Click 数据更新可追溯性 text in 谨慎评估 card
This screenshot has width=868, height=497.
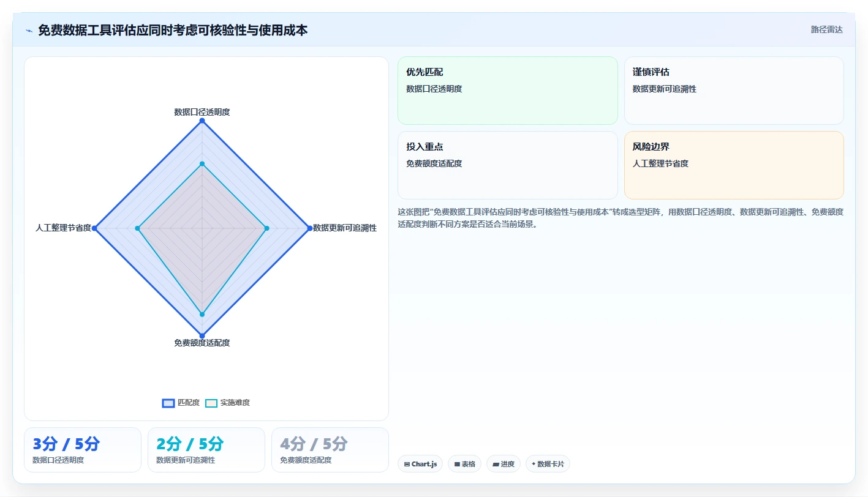(x=665, y=89)
